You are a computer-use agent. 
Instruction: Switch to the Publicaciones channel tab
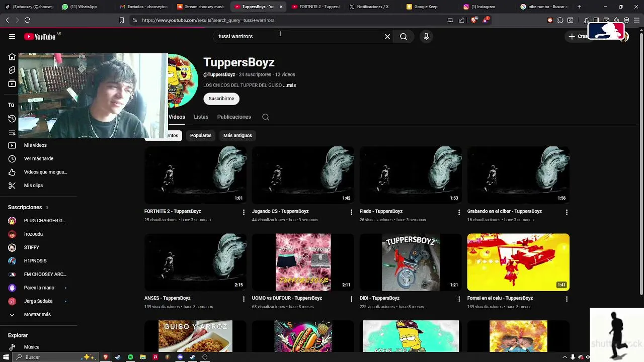234,117
